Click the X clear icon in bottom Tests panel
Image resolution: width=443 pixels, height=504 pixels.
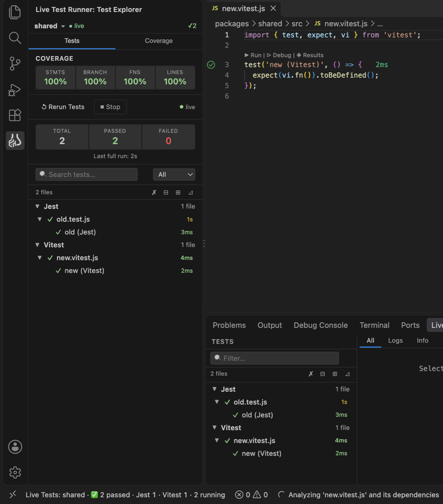pos(311,374)
